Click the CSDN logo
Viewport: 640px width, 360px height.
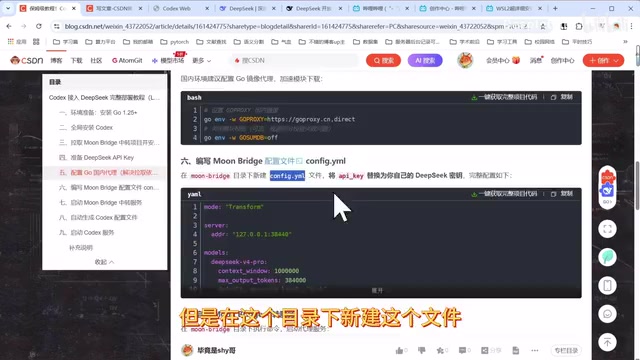click(x=27, y=60)
